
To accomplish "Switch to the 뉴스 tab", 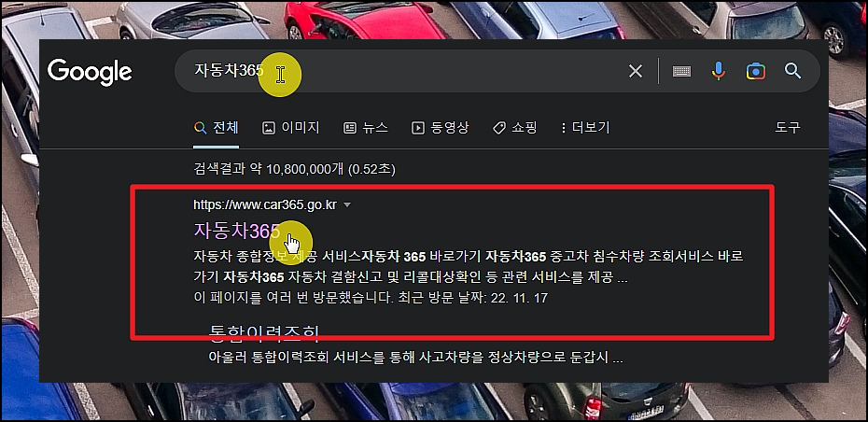I will click(x=365, y=128).
